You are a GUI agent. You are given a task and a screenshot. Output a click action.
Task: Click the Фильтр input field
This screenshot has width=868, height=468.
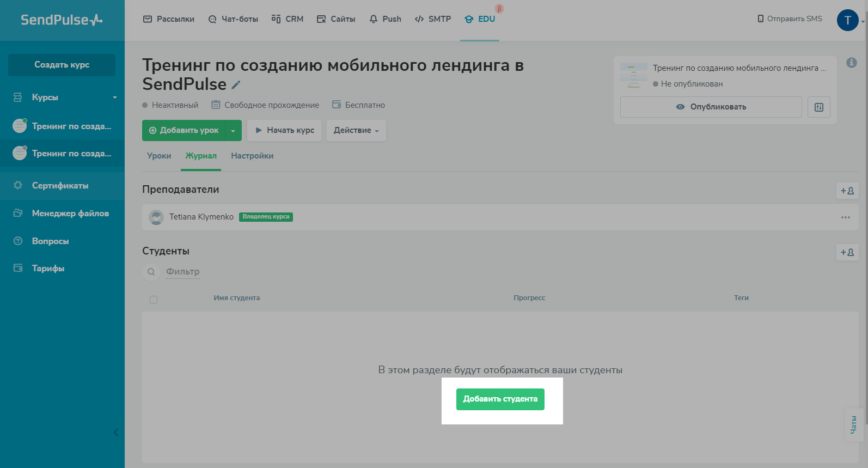tap(183, 272)
